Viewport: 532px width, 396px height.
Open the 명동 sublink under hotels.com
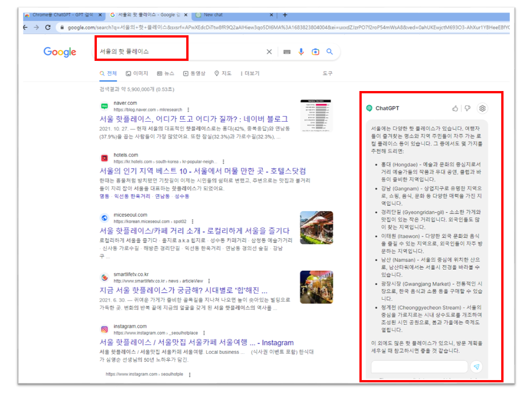coord(104,196)
